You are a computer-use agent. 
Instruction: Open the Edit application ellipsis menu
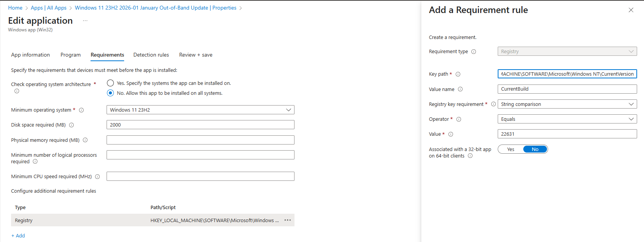point(85,21)
